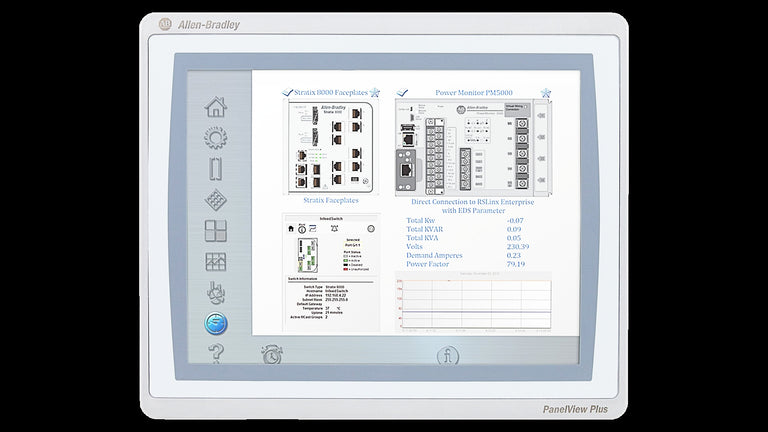Click the Stratix Faceplates caption link
Screen dimensions: 768x432
[331, 200]
